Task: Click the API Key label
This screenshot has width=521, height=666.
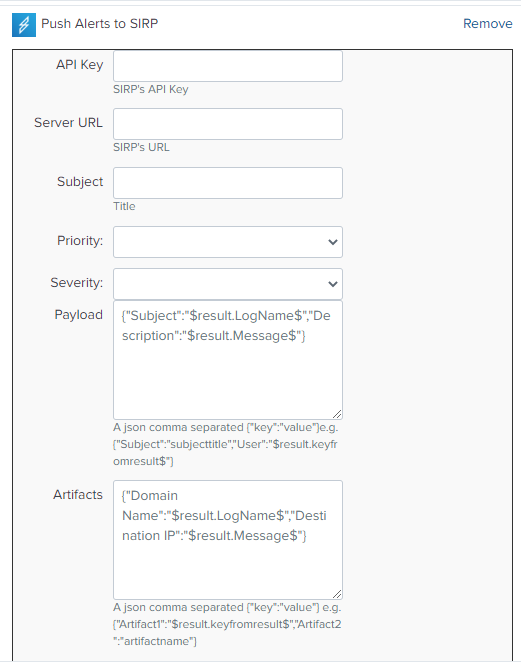Action: [79, 65]
